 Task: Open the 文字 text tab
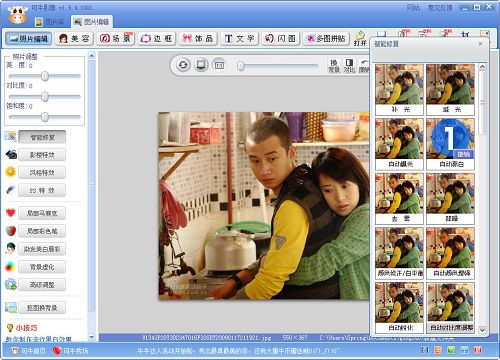[239, 39]
